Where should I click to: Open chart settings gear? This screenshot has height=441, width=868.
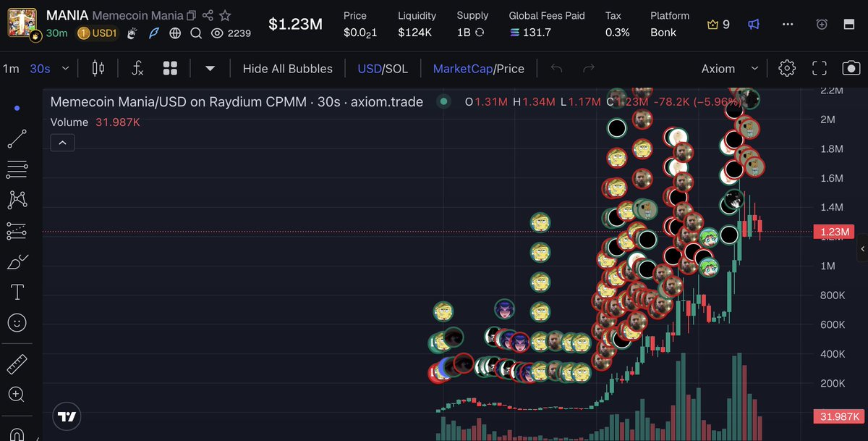[x=787, y=69]
